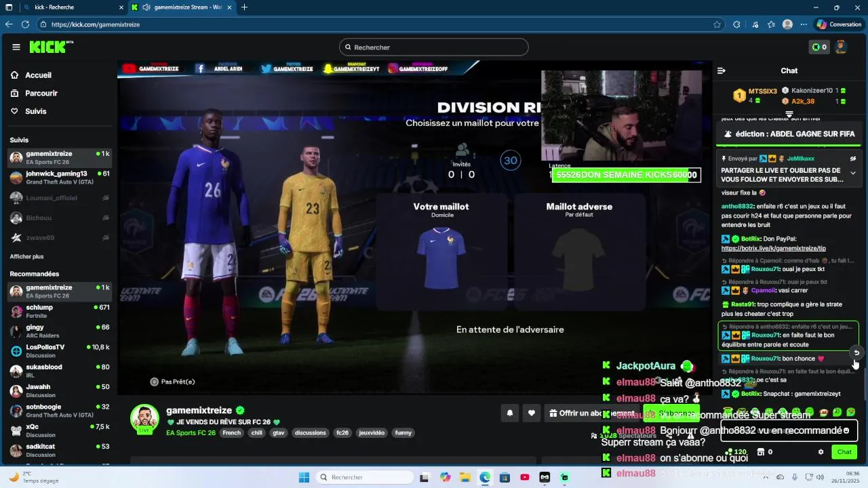Open MTSSIX3 top gifter entry
The height and width of the screenshot is (488, 868).
coord(755,96)
